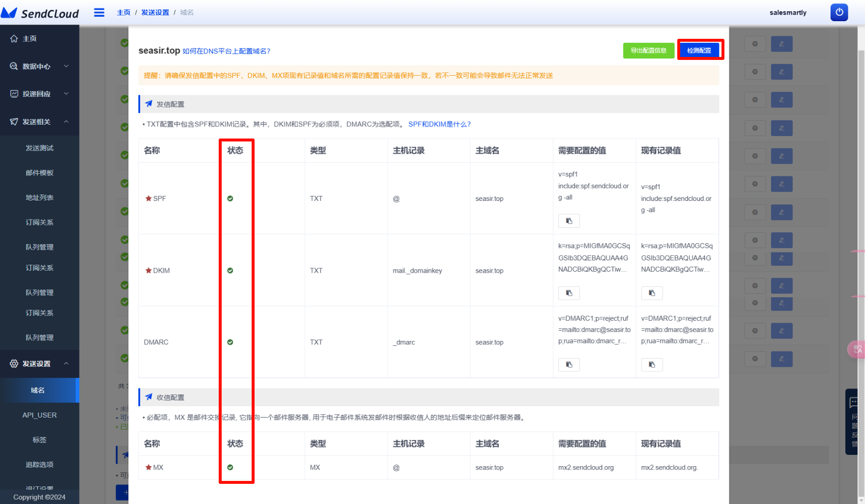Click the MX status check mark
This screenshot has height=504, width=865.
click(230, 467)
